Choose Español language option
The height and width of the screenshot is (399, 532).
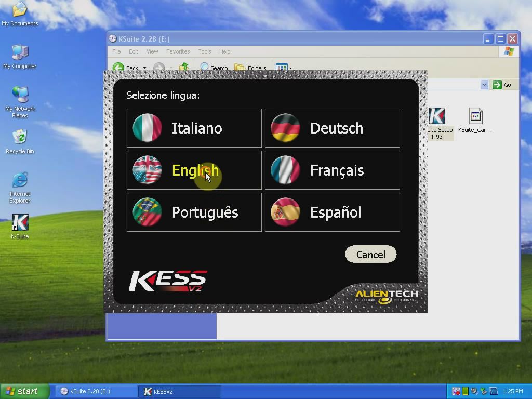click(332, 212)
